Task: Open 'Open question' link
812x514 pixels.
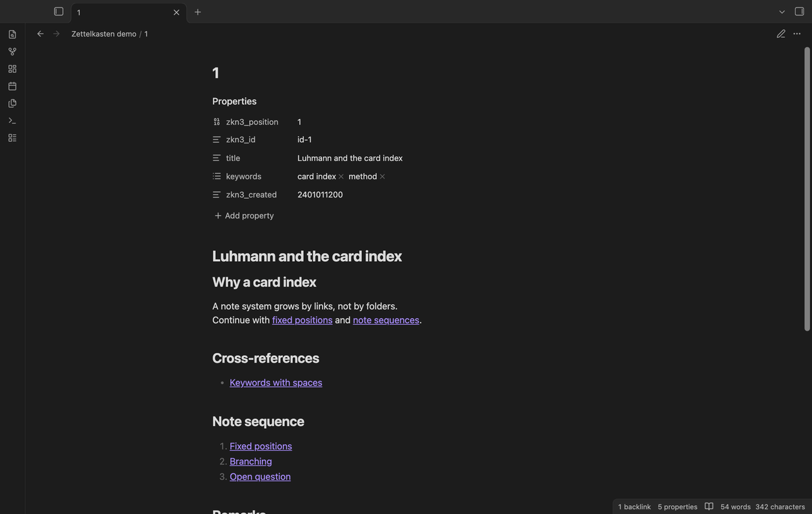Action: [x=260, y=477]
